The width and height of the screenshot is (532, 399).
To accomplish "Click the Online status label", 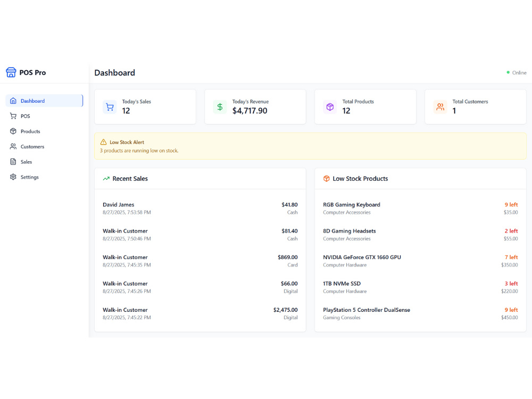I will pos(519,72).
